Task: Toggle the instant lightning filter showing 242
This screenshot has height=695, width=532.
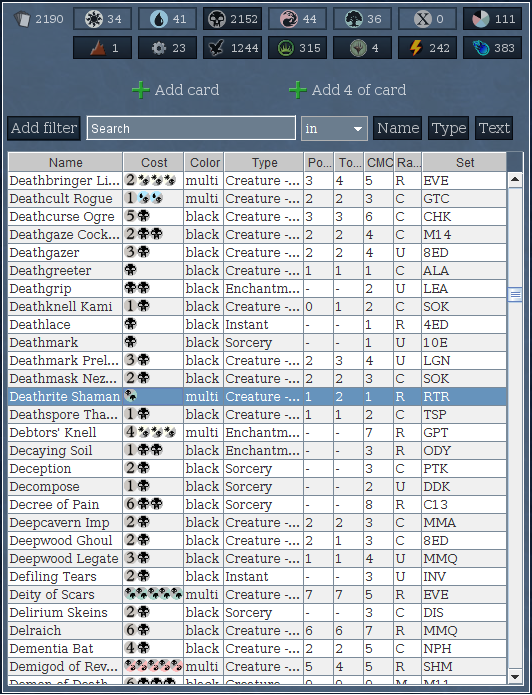Action: pyautogui.click(x=427, y=48)
